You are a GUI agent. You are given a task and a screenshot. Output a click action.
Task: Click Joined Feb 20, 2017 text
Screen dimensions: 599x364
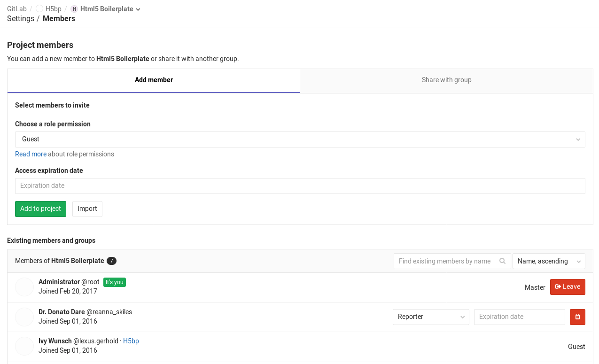coord(68,291)
